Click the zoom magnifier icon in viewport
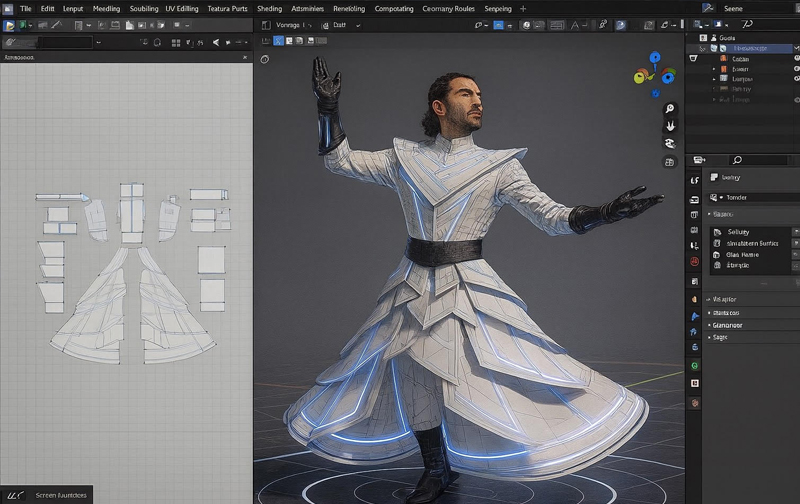 [670, 108]
